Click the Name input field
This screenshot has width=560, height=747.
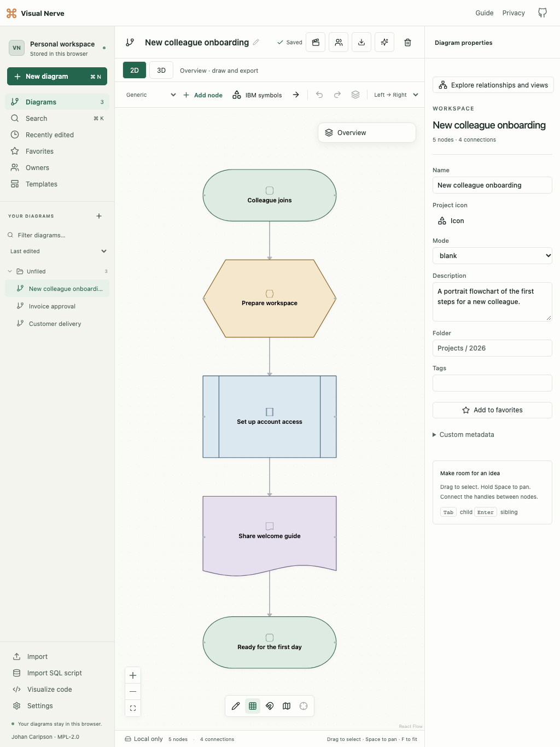point(492,185)
